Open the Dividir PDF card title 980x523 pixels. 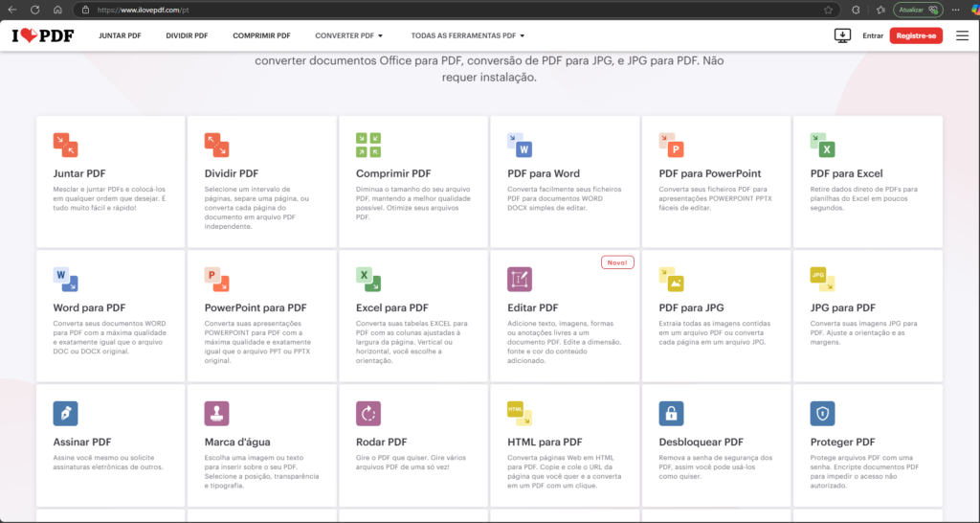[232, 173]
